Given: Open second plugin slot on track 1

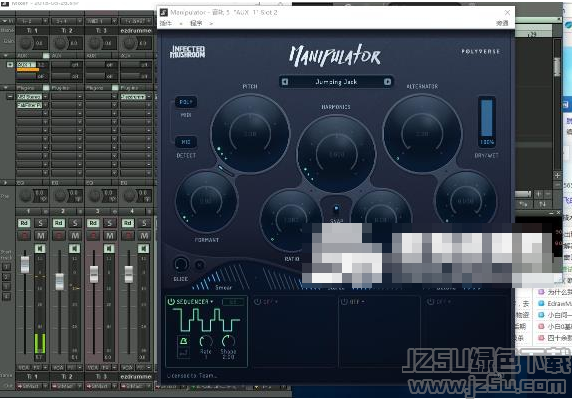Looking at the screenshot, I should 30,105.
